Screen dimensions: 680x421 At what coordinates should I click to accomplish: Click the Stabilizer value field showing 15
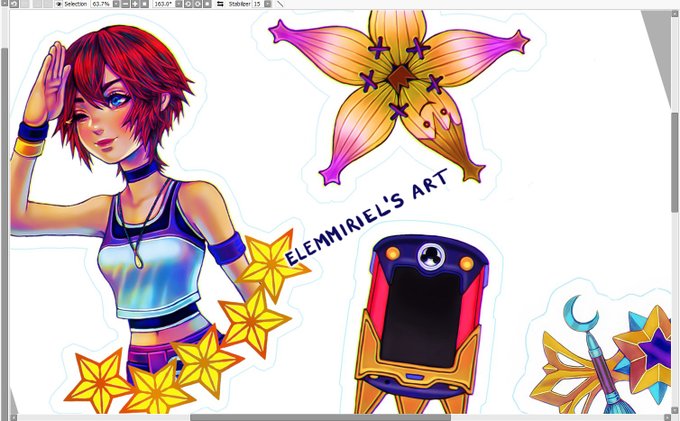tap(258, 4)
